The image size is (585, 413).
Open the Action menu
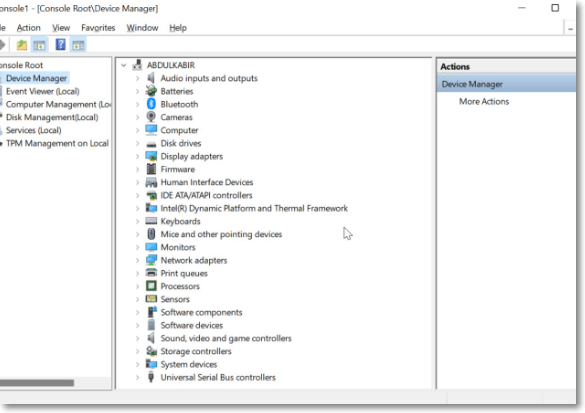point(28,28)
